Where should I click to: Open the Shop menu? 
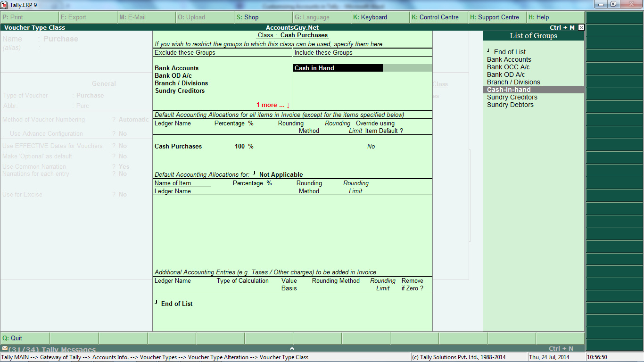pyautogui.click(x=263, y=17)
